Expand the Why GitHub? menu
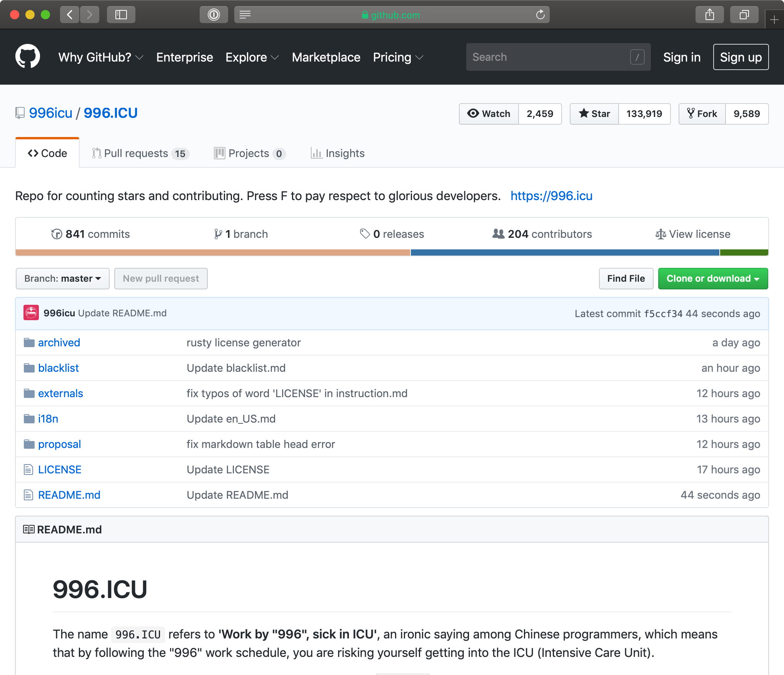 click(x=101, y=57)
